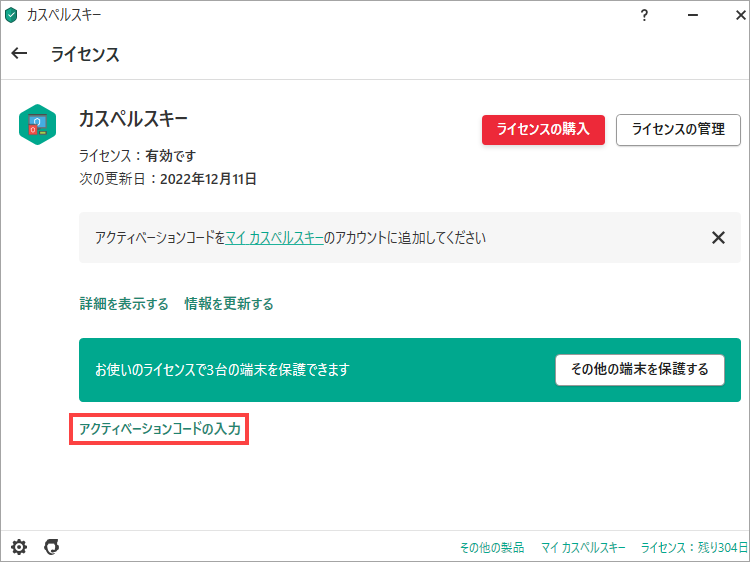Click the ライセンス：有効です status text

point(138,155)
